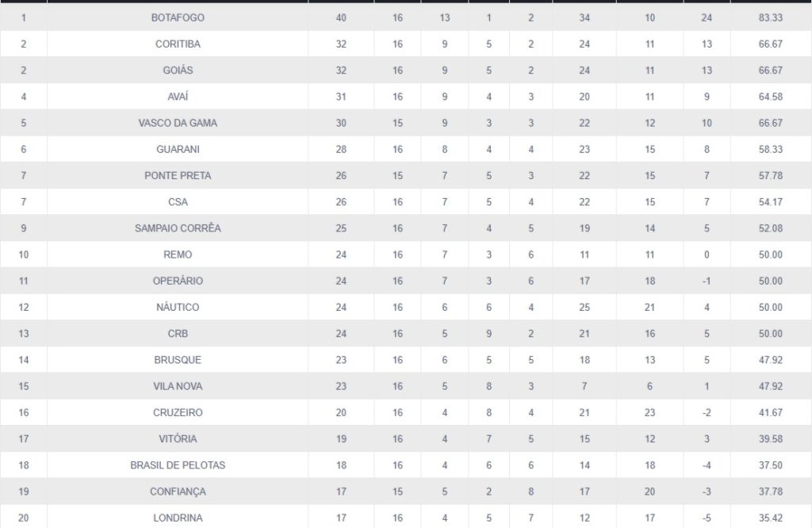
Task: Click the Brasil de Pelotas name
Action: click(x=178, y=465)
